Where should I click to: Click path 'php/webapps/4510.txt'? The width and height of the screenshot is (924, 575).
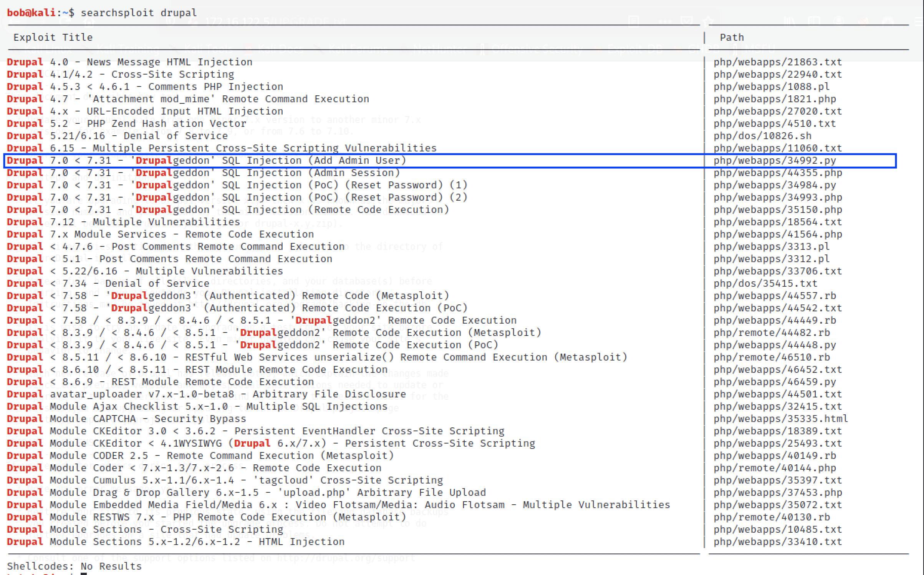tap(775, 123)
